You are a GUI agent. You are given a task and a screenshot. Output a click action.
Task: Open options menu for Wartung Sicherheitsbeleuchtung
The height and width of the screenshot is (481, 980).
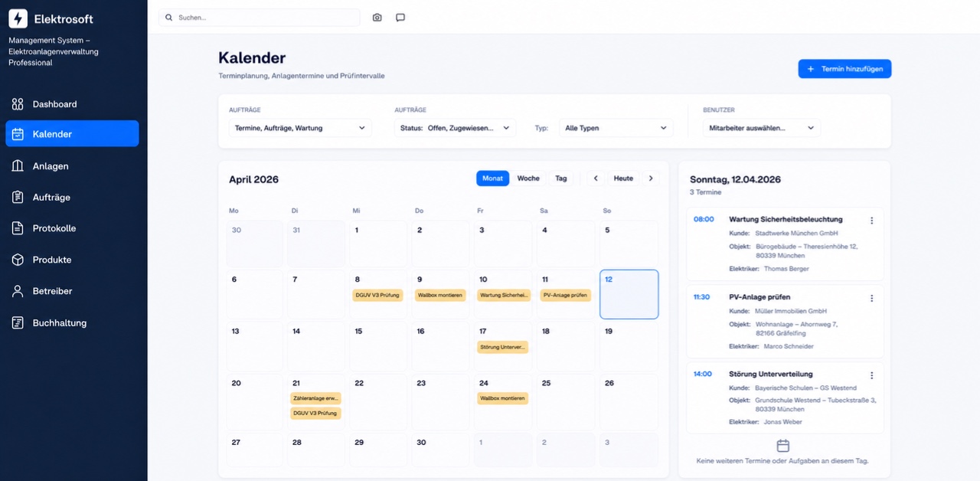pyautogui.click(x=871, y=221)
